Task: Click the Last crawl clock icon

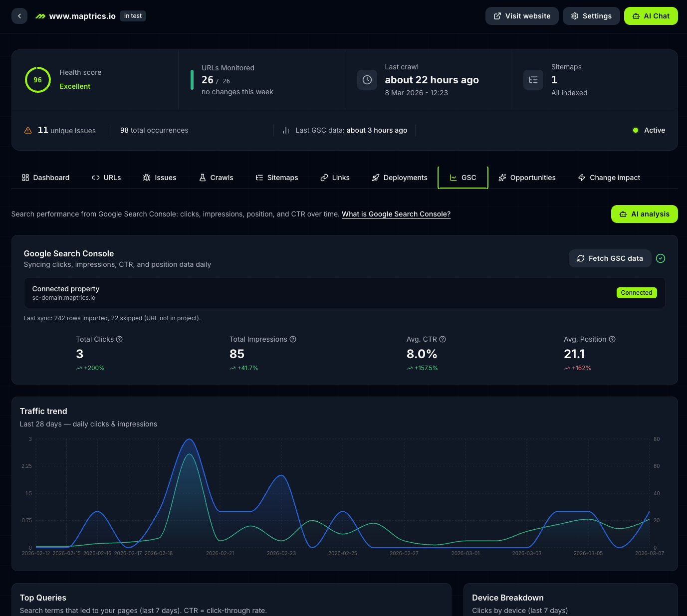Action: coord(367,80)
